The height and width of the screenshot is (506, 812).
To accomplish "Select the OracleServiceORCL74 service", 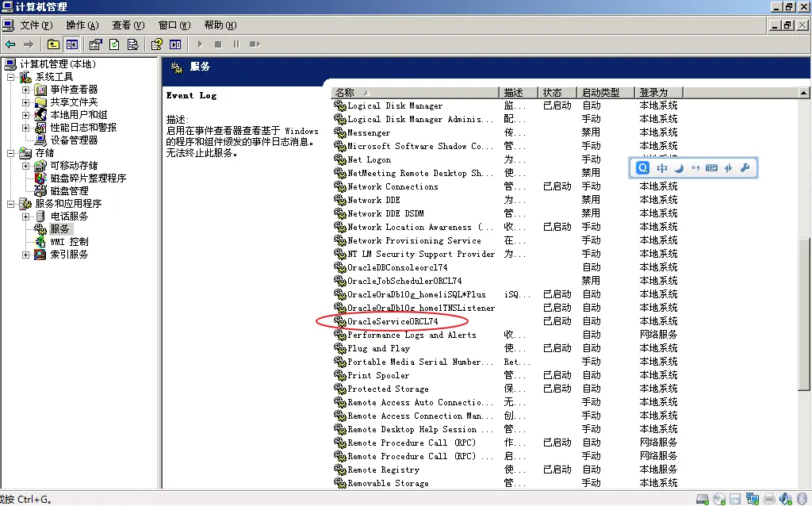I will click(393, 322).
